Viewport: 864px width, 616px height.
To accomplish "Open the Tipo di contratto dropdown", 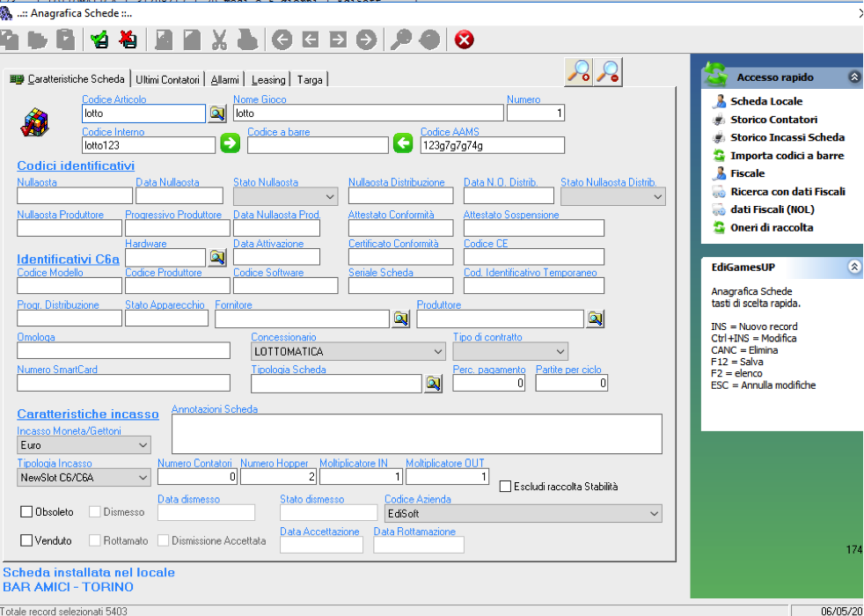I will click(510, 351).
